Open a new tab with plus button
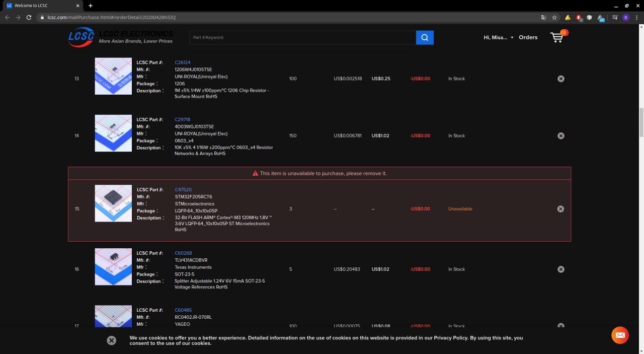 click(91, 6)
